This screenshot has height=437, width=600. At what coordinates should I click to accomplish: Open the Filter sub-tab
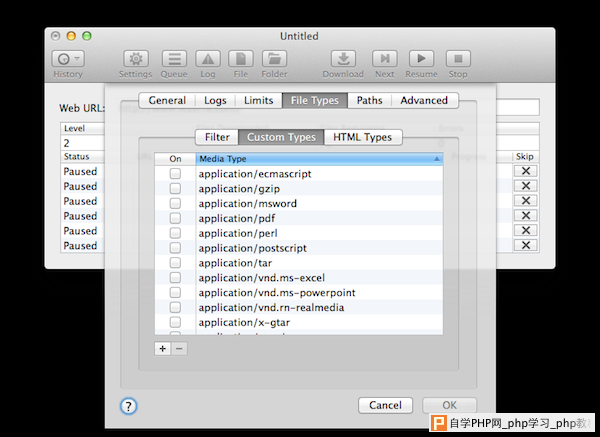pos(217,137)
